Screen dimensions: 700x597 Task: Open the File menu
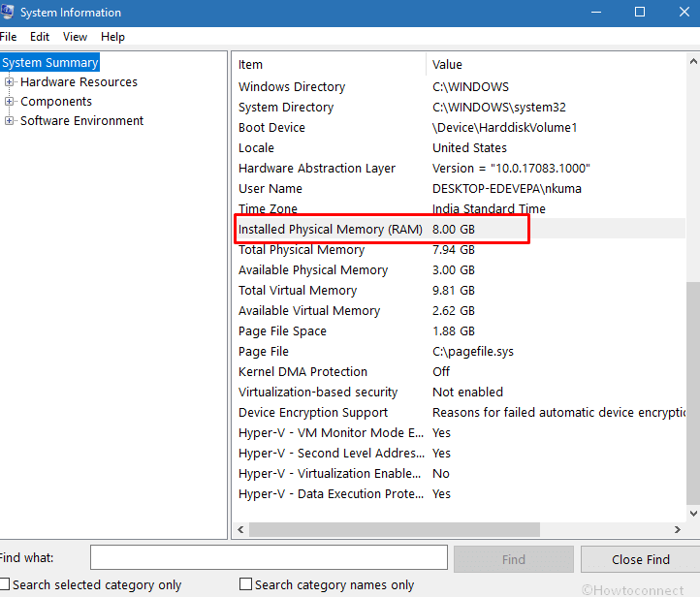click(8, 37)
